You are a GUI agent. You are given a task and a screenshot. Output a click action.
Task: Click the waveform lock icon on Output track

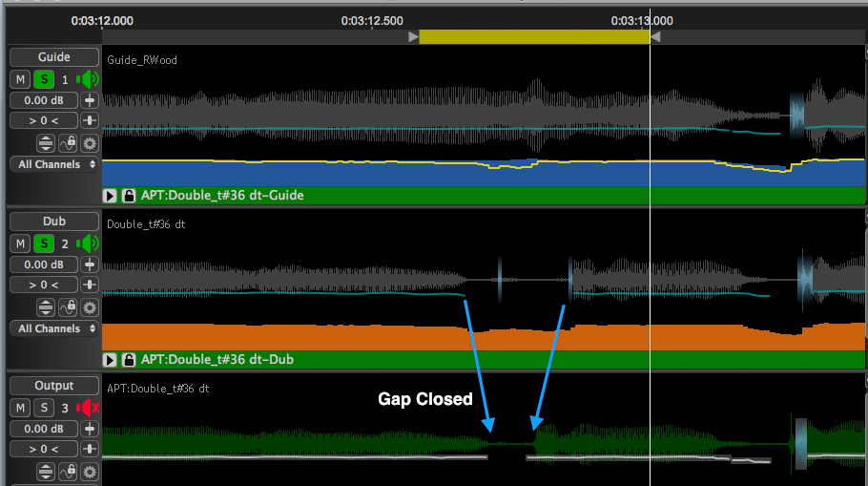point(68,472)
